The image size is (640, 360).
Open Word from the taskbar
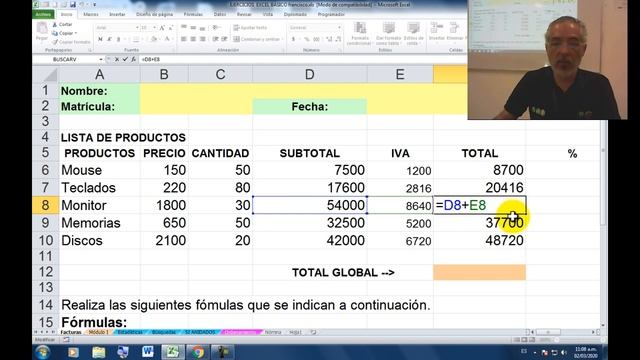click(x=148, y=352)
